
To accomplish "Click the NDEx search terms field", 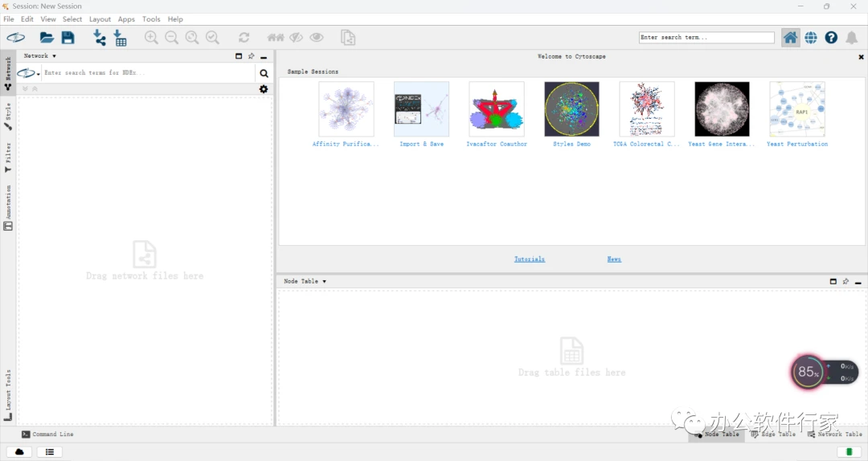I will [148, 73].
